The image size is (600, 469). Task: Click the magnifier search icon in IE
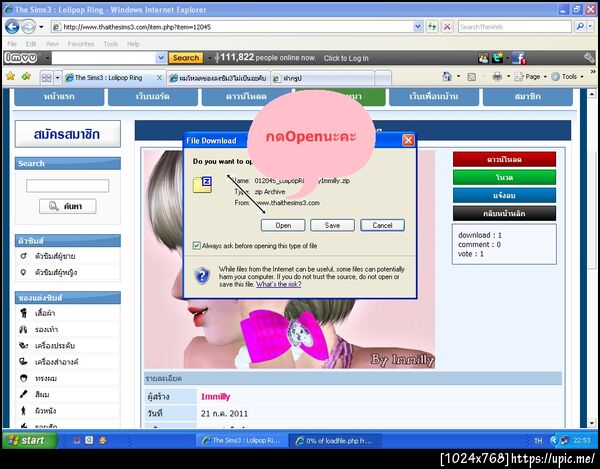[x=580, y=26]
